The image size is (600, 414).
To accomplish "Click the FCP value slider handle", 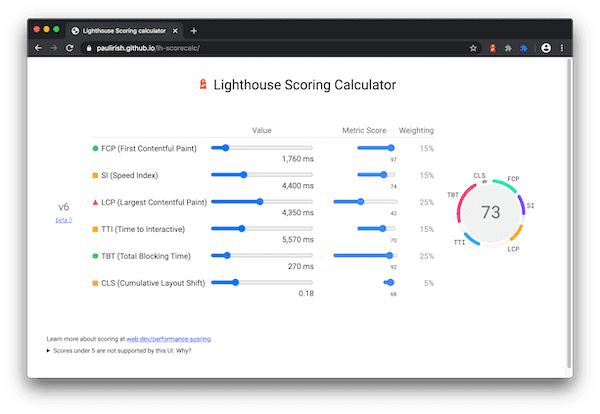I will [x=226, y=148].
